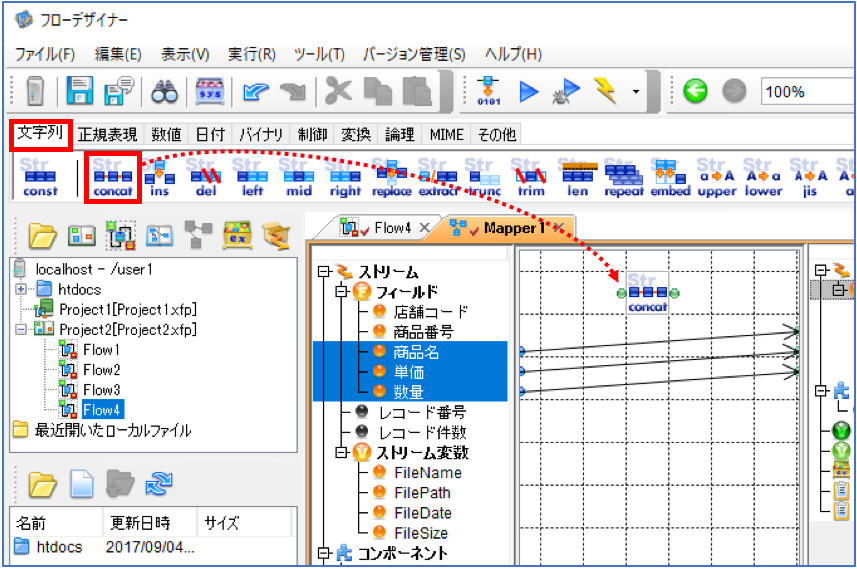Click the green back arrow button
Image resolution: width=857 pixels, height=569 pixels.
695,91
